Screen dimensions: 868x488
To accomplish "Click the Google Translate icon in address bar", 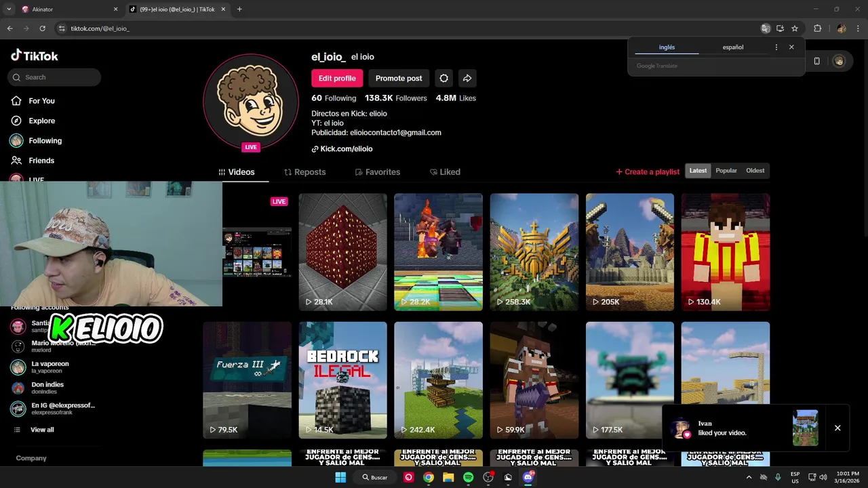I will [766, 28].
